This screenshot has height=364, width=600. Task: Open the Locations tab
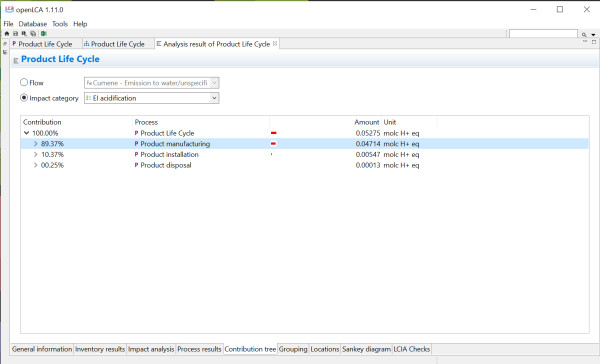coord(324,349)
